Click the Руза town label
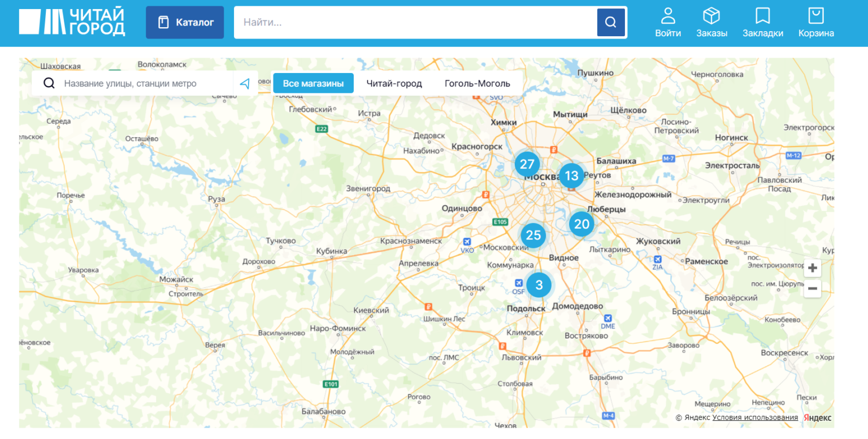Viewport: 868px width, 439px height. [216, 199]
